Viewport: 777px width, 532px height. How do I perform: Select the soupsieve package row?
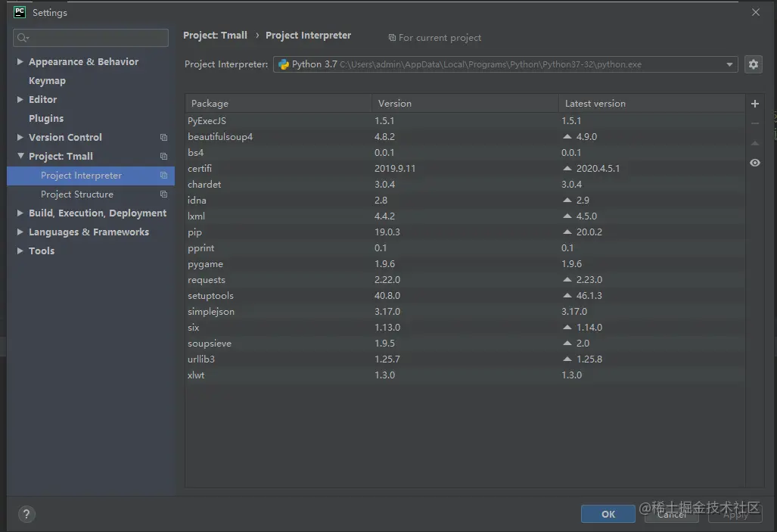click(x=465, y=343)
